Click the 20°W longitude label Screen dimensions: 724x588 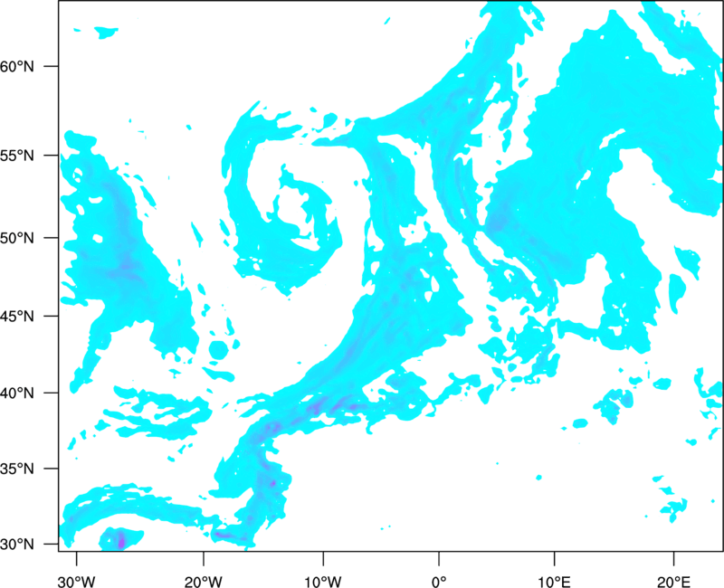coord(204,582)
